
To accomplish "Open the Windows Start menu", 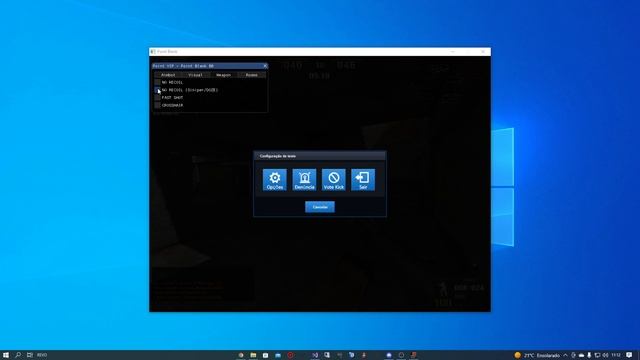I will [6, 355].
